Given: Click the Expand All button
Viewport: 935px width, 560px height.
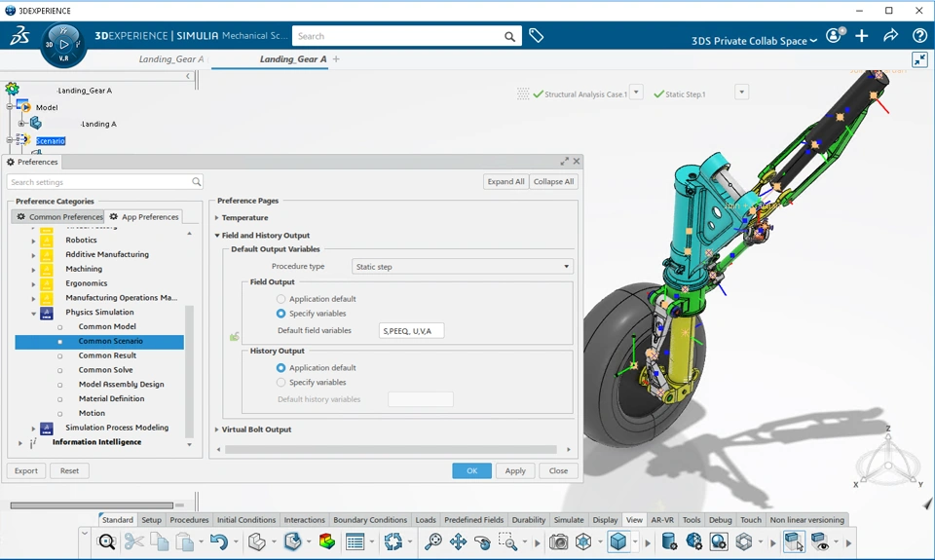Looking at the screenshot, I should point(505,181).
